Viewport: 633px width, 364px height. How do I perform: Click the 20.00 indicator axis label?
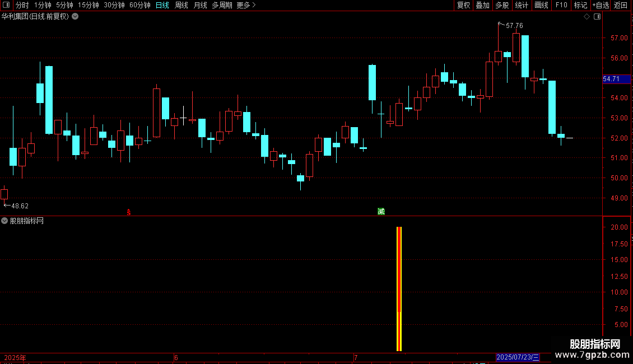click(x=619, y=227)
